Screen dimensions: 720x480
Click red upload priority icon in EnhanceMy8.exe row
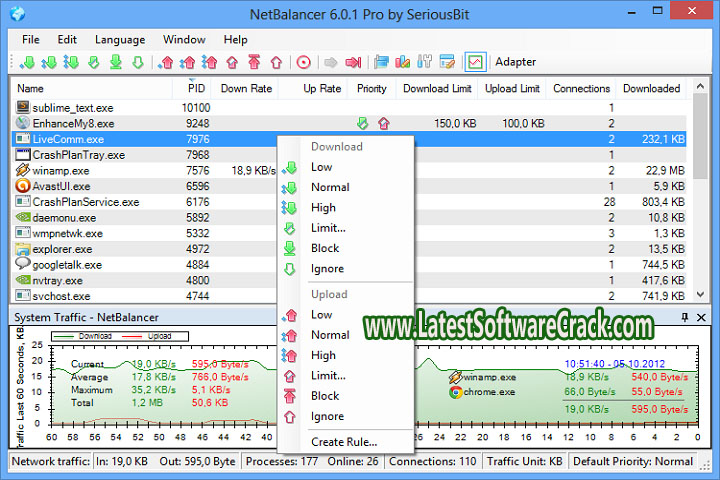(x=383, y=124)
